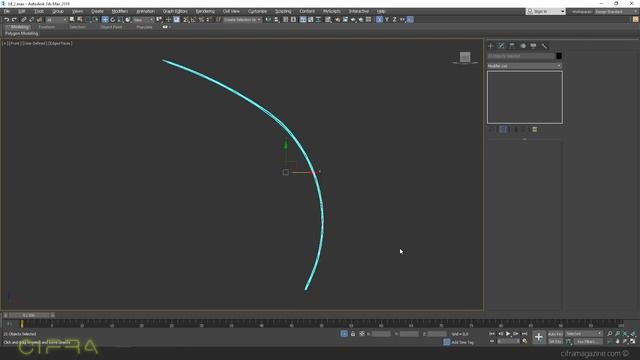Select the Link tool icon
The width and height of the screenshot is (640, 360).
click(x=24, y=20)
